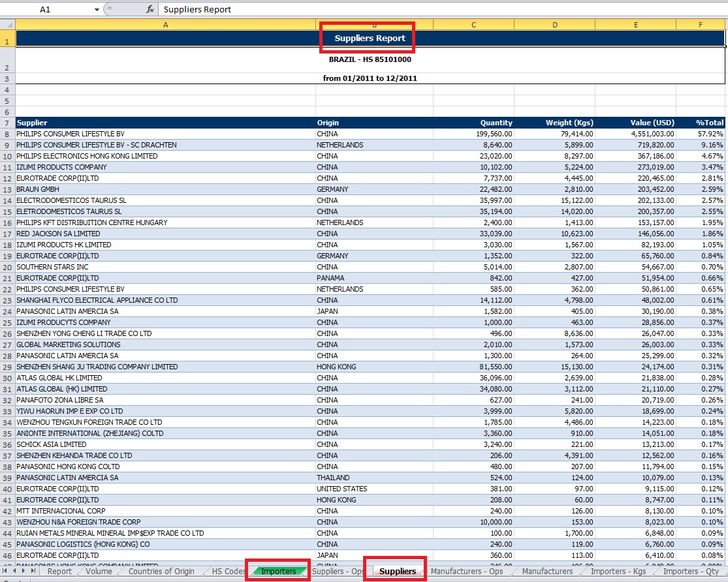Open the Name Box dropdown arrow
Image resolution: width=728 pixels, height=582 pixels.
click(x=97, y=9)
